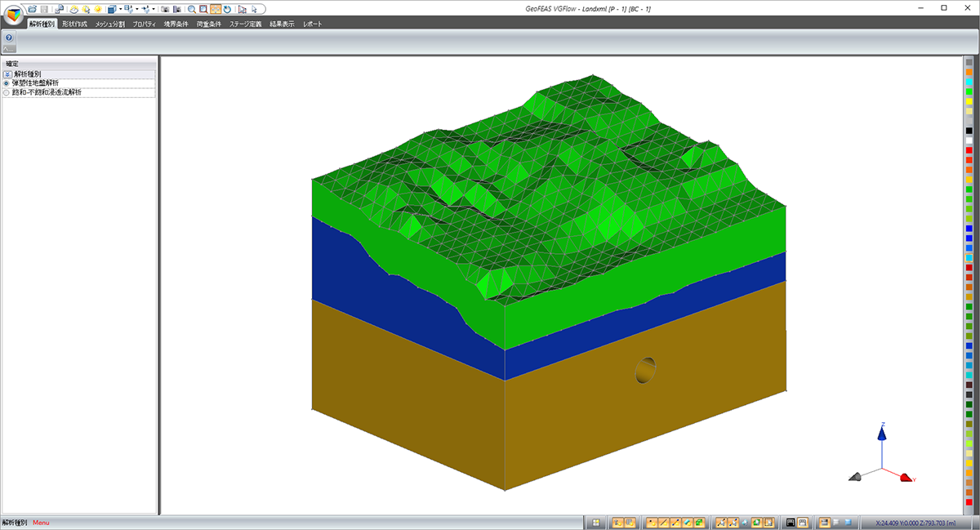The height and width of the screenshot is (530, 980).
Task: Click the white floppy disk status bar icon
Action: (802, 522)
